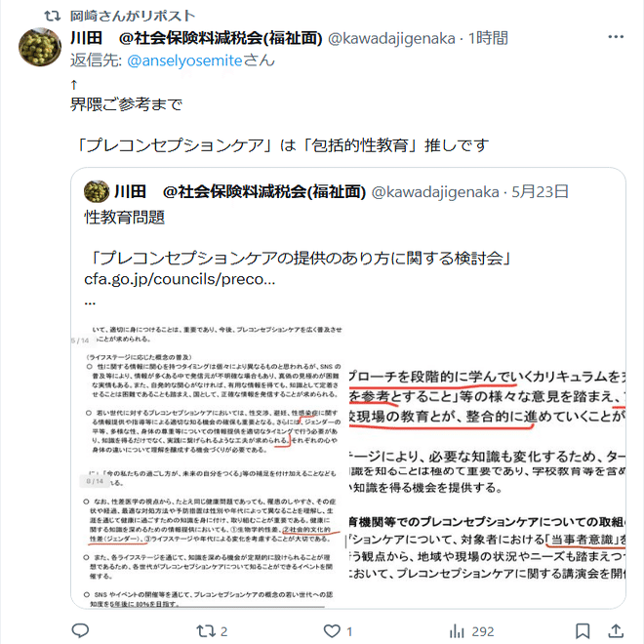This screenshot has width=644, height=644.
Task: Open the right underlined document image
Action: [487, 465]
